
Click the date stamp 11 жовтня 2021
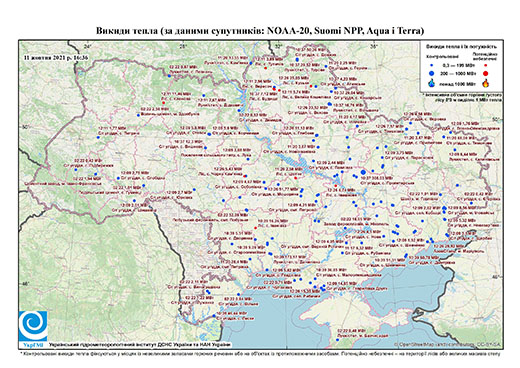[x=56, y=57]
